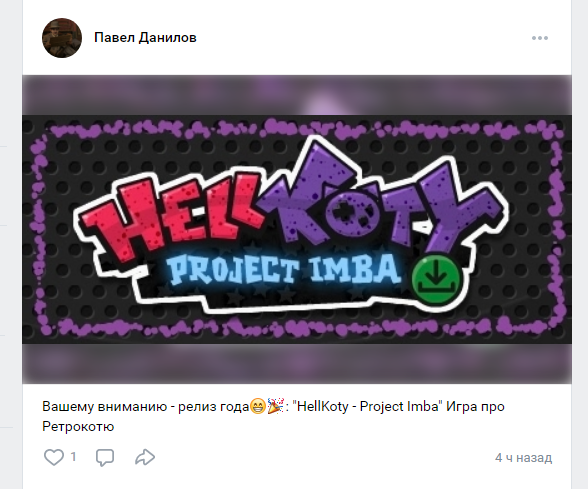Screen dimensions: 588x489
Task: Share the post using the arrow icon
Action: pos(145,457)
